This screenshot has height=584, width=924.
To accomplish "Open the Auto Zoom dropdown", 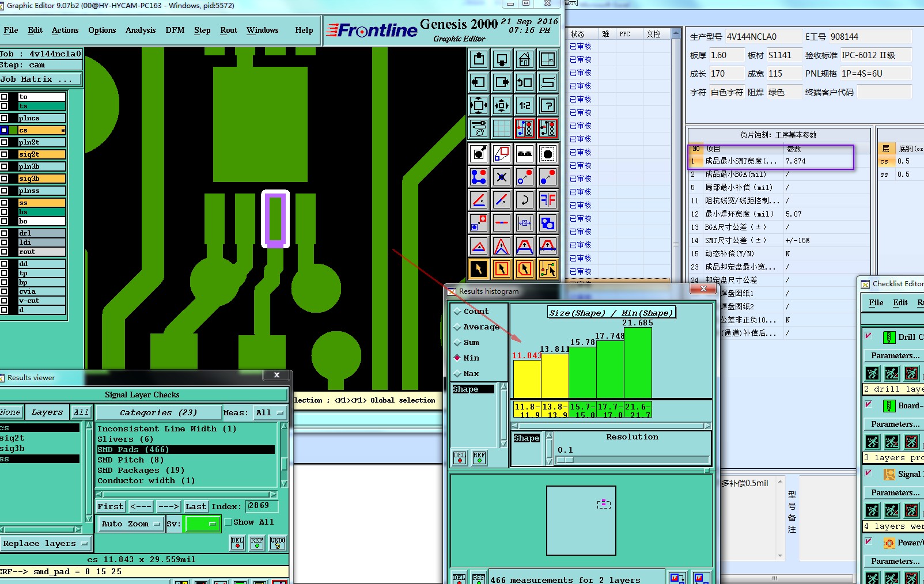I will [130, 524].
